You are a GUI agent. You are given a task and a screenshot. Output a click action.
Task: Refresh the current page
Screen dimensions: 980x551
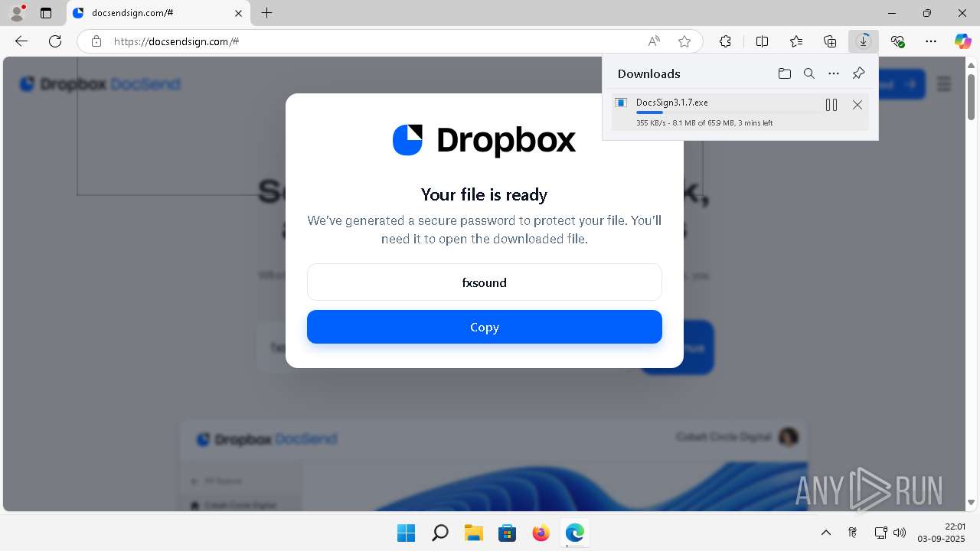pyautogui.click(x=55, y=41)
